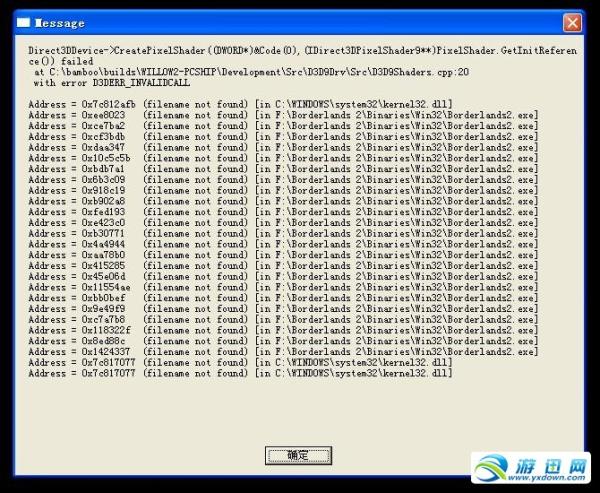Select the Address 0x415285 row

pyautogui.click(x=283, y=266)
